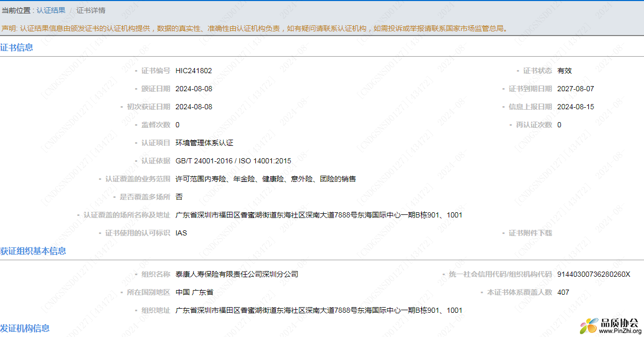Select the 0 value beside 监督次数
The width and height of the screenshot is (644, 337).
pyautogui.click(x=177, y=125)
